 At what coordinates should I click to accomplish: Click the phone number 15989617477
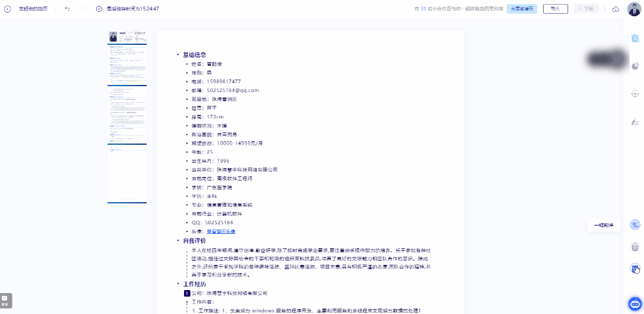(224, 81)
